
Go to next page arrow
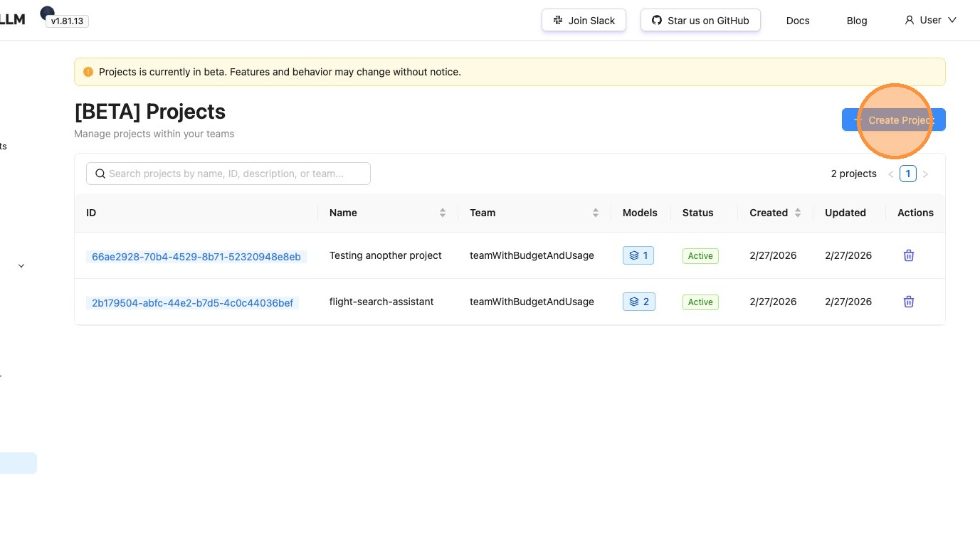coord(925,174)
